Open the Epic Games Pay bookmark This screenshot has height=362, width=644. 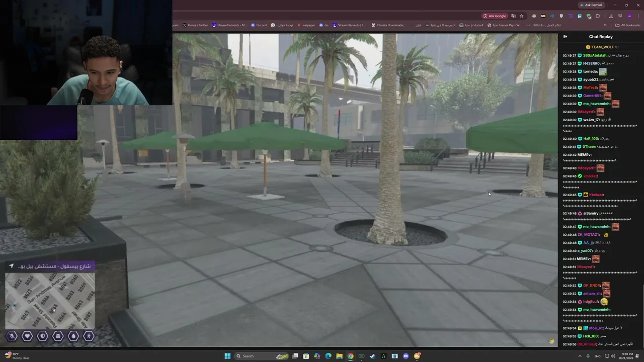505,25
